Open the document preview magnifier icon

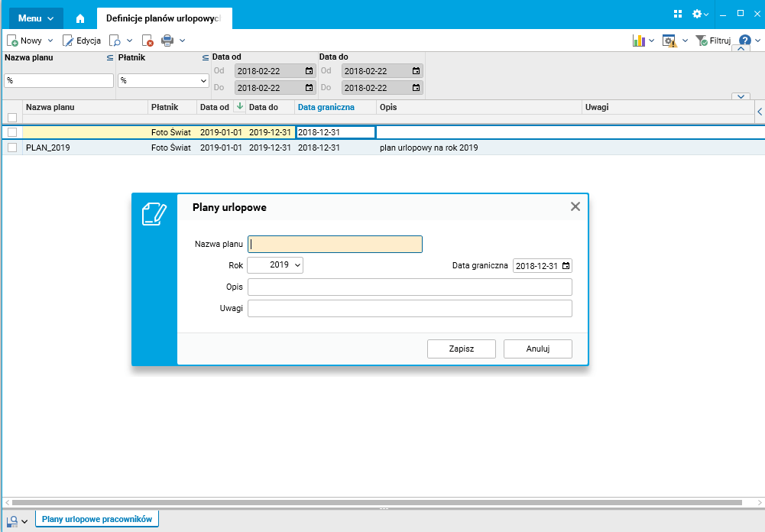[x=115, y=41]
